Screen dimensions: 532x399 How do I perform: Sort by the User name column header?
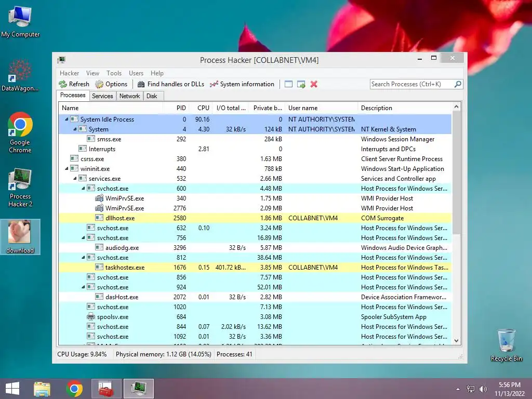coord(321,108)
